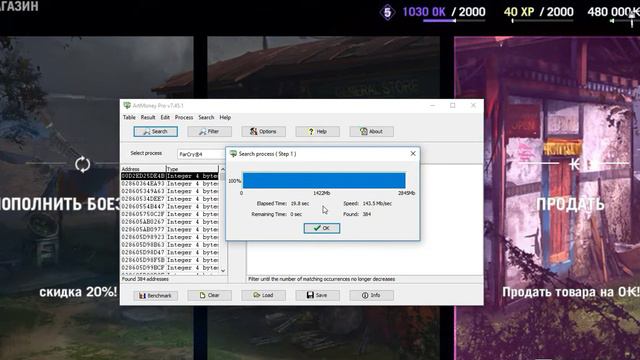
Task: Open the Edit menu
Action: tap(165, 117)
